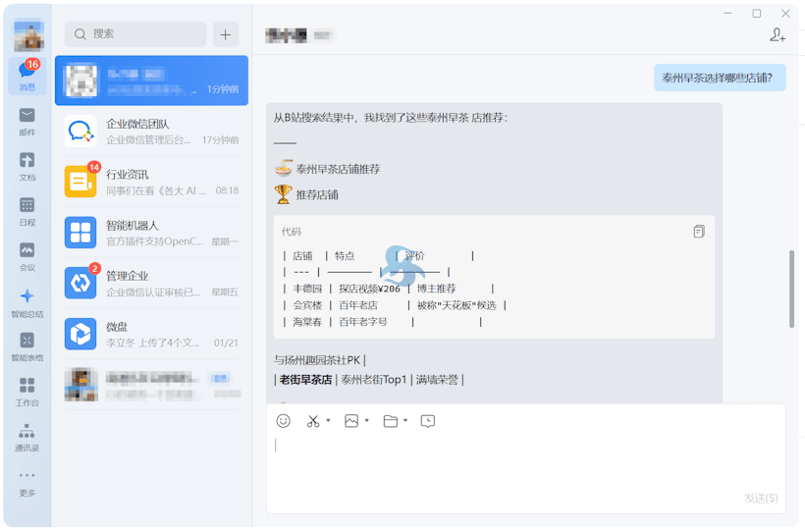The height and width of the screenshot is (532, 805).
Task: Open the 消息 messages tab in sidebar
Action: pos(27,76)
